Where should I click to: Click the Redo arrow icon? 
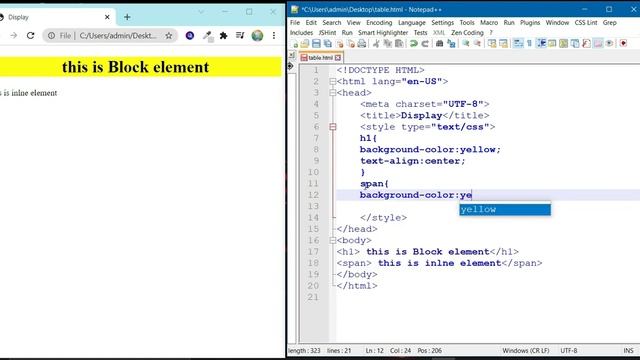click(425, 44)
